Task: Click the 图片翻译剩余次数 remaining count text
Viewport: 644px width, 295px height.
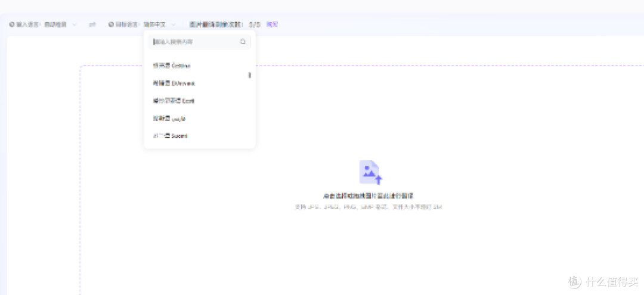Action: click(225, 24)
